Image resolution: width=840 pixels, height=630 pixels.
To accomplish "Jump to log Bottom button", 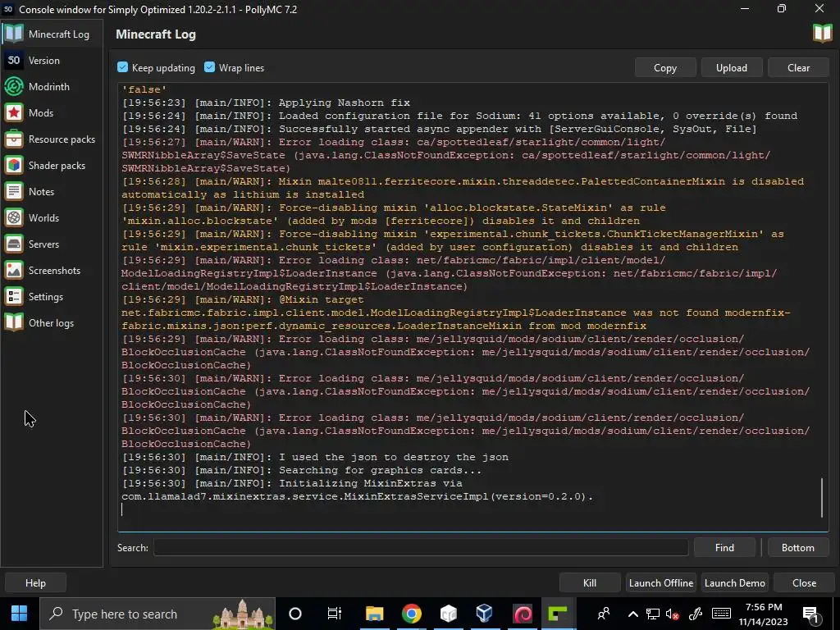I will 797,547.
